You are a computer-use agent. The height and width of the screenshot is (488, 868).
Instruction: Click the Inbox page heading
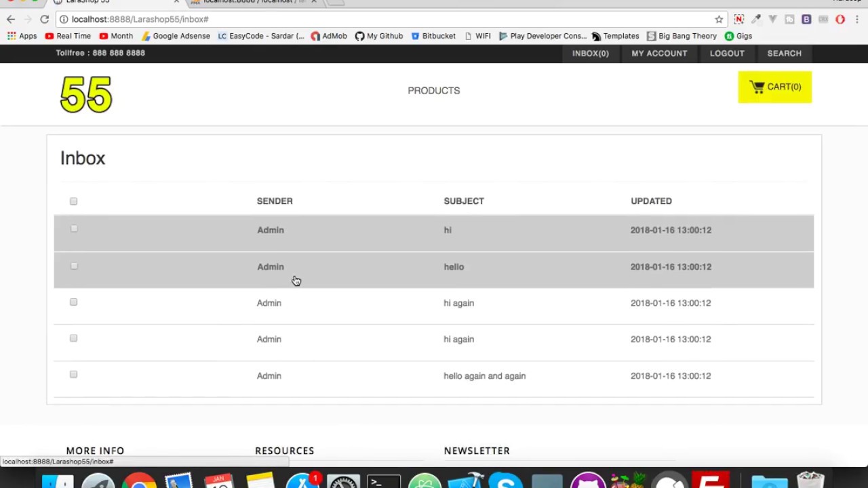(x=83, y=158)
